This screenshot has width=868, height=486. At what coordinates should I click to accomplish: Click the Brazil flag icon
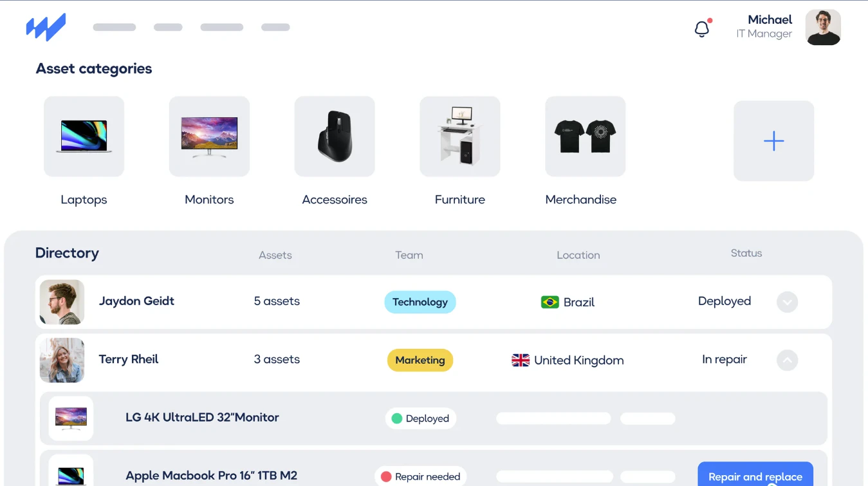point(549,302)
